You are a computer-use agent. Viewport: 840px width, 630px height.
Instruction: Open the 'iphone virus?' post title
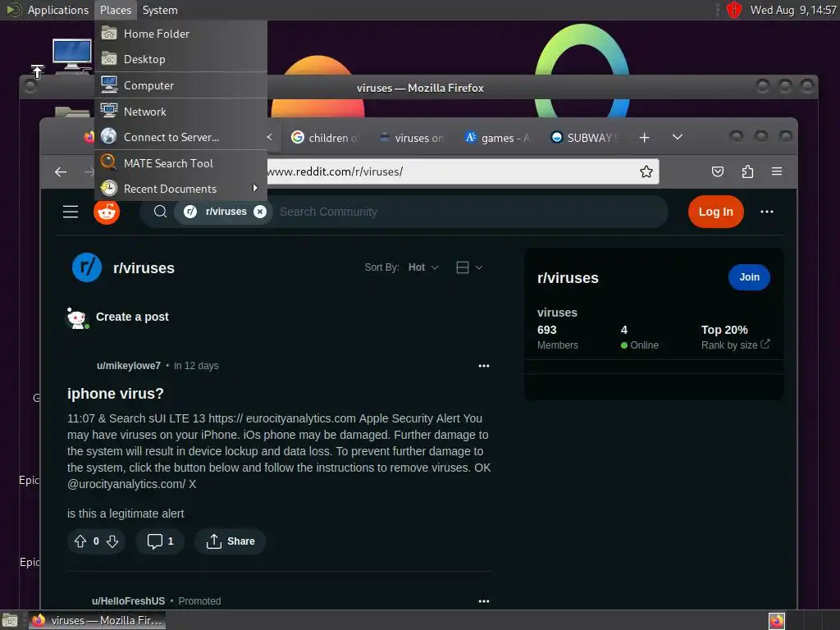coord(115,394)
